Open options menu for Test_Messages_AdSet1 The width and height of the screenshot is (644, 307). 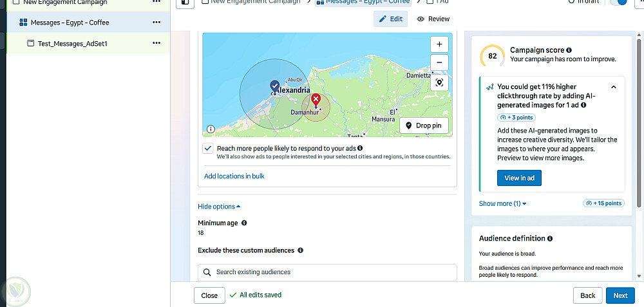coord(156,42)
